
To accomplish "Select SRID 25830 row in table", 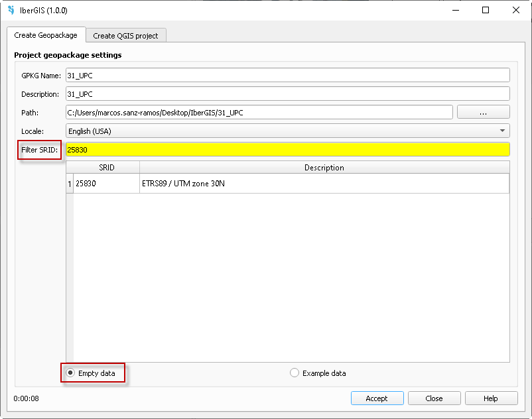I will tap(106, 184).
